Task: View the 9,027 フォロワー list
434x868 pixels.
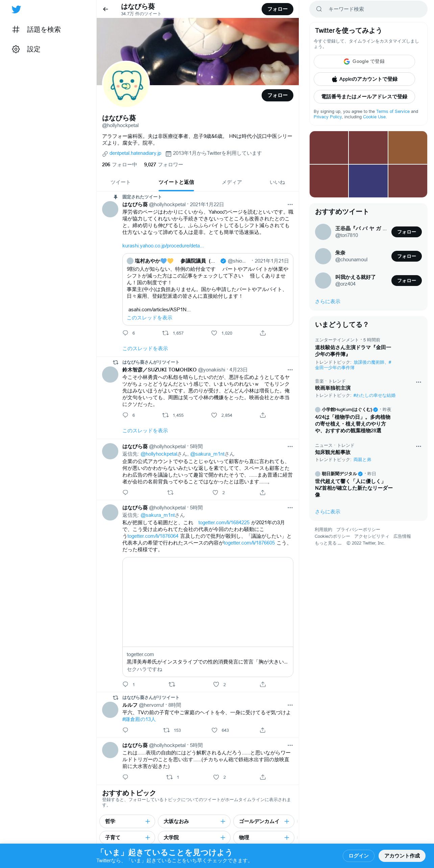Action: (x=164, y=165)
